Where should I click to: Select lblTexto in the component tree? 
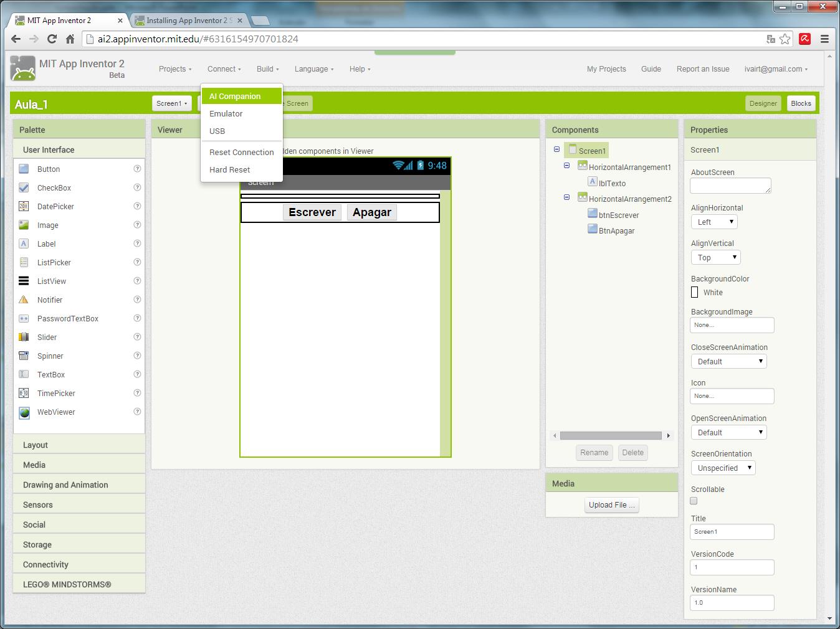coord(612,183)
